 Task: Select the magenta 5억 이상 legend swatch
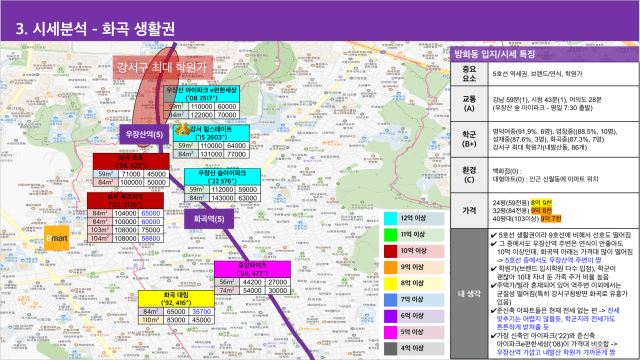391,332
